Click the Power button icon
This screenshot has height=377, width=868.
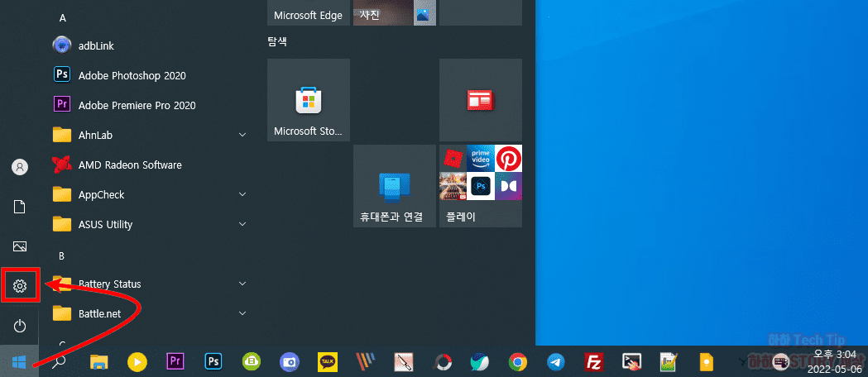pos(20,326)
